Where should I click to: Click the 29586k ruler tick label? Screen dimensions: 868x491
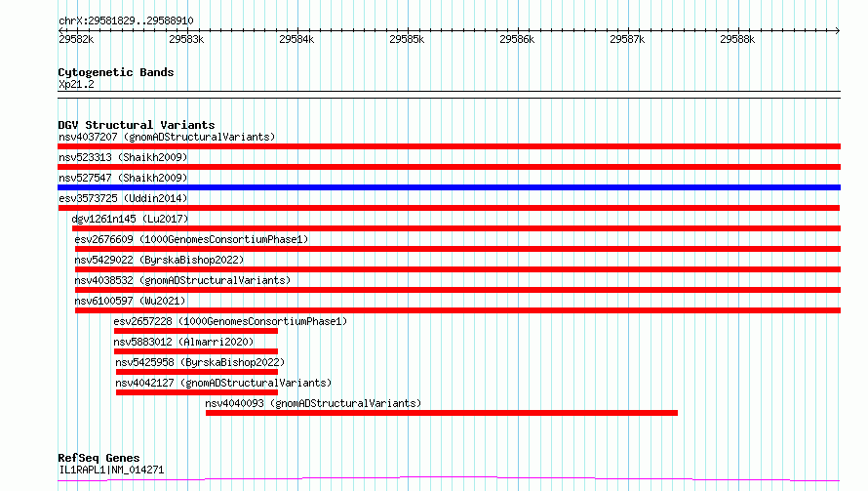point(517,39)
